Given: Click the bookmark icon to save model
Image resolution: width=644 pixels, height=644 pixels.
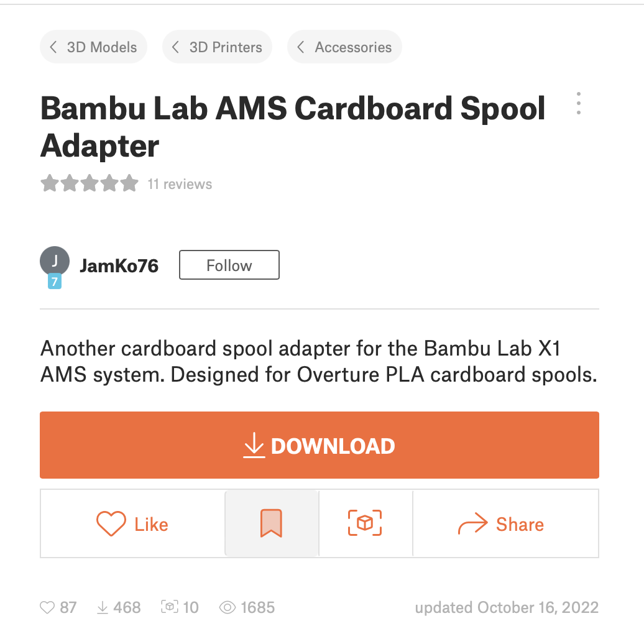Looking at the screenshot, I should coord(271,523).
